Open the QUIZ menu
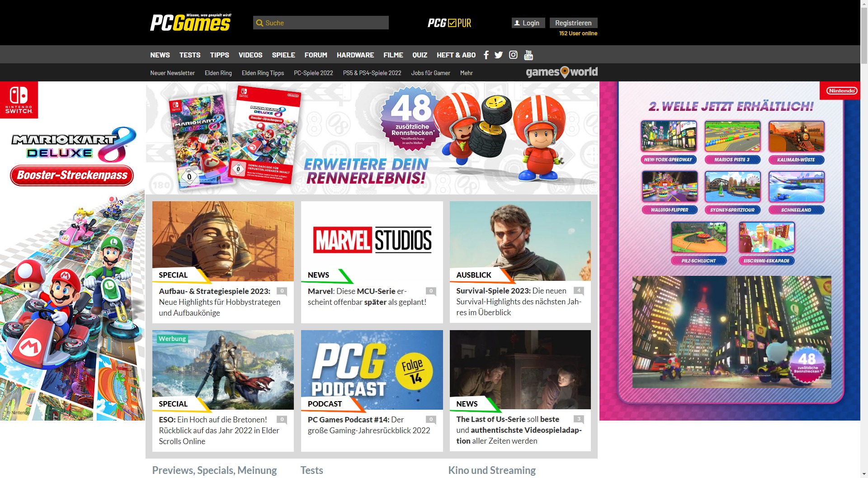This screenshot has width=868, height=478. coord(420,55)
